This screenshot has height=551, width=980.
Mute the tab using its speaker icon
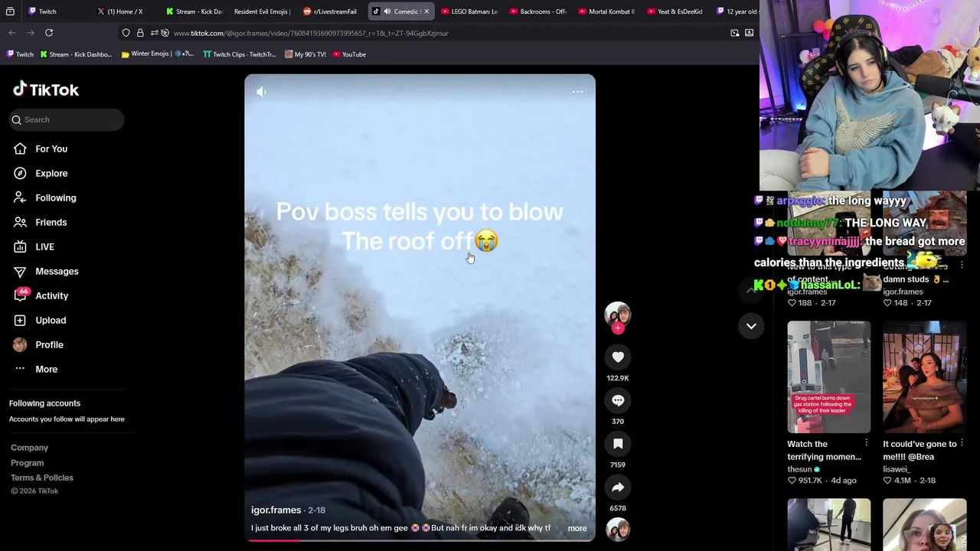pos(387,11)
